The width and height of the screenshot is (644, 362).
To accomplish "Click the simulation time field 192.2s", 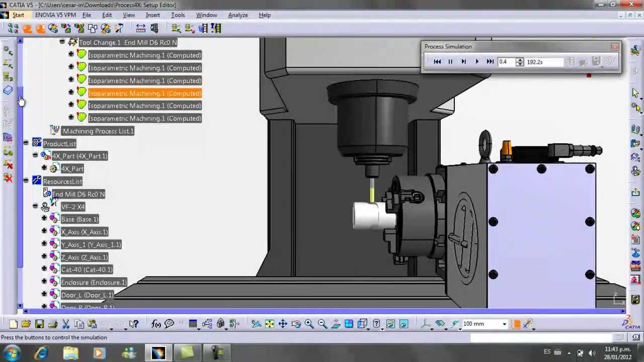I will pyautogui.click(x=543, y=62).
